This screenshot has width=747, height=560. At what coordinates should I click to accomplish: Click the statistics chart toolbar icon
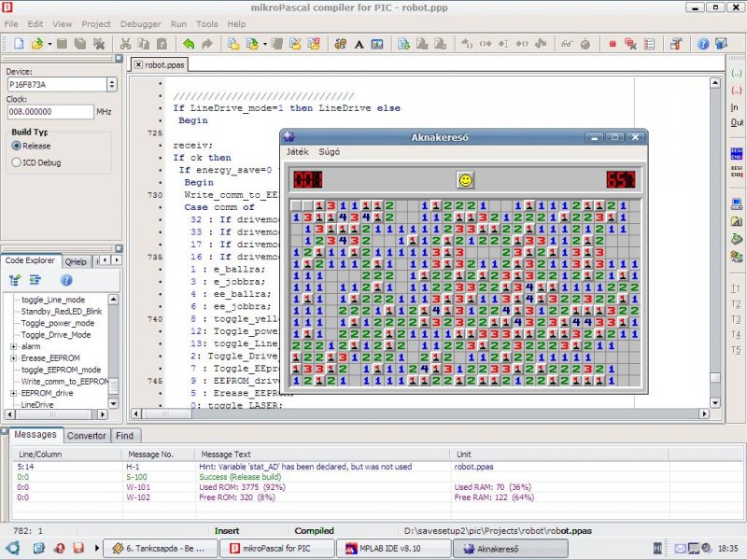click(x=377, y=44)
